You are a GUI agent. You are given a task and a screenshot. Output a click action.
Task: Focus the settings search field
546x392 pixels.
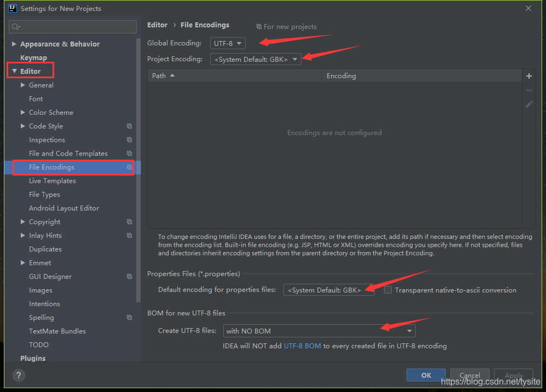click(73, 27)
